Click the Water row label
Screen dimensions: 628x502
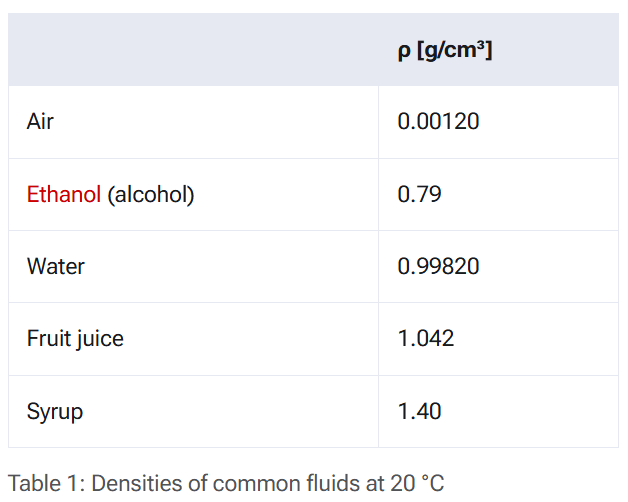[x=56, y=266]
